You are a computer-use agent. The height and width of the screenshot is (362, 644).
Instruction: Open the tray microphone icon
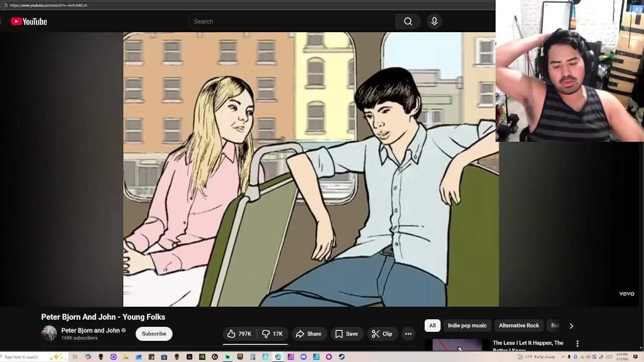pos(569,357)
